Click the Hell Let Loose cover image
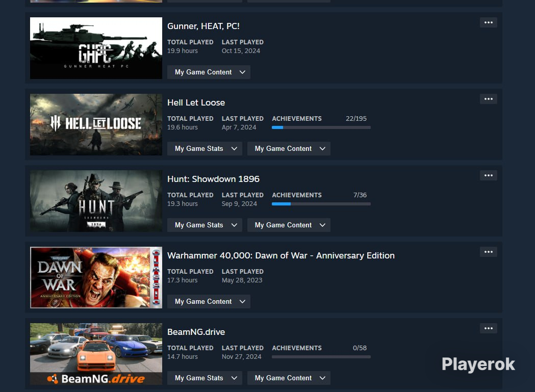The image size is (535, 392). [x=96, y=124]
